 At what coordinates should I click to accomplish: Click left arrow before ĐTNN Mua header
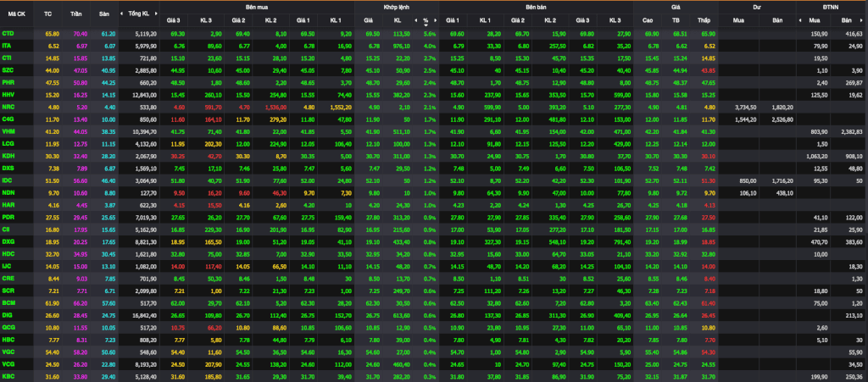click(799, 20)
